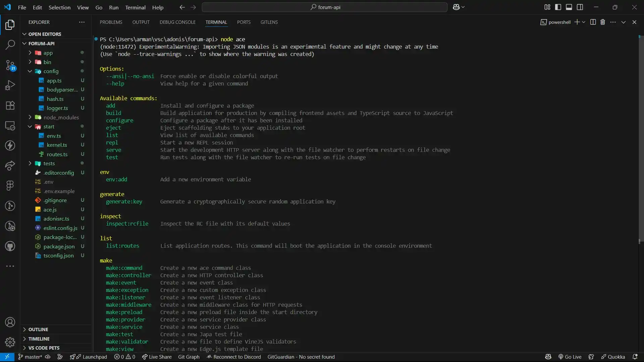Collapse the config folder
The height and width of the screenshot is (362, 644).
56,71
